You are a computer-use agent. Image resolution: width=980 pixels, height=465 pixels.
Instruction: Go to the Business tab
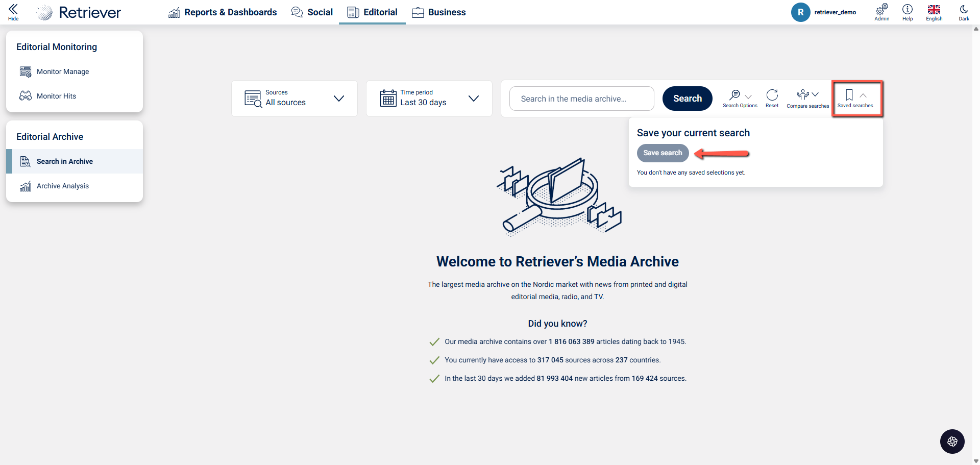tap(439, 12)
